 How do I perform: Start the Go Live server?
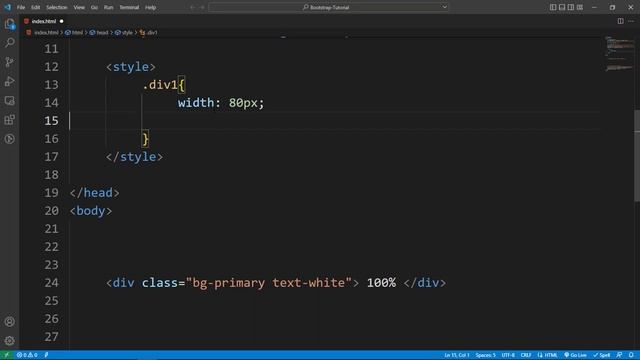pyautogui.click(x=576, y=355)
